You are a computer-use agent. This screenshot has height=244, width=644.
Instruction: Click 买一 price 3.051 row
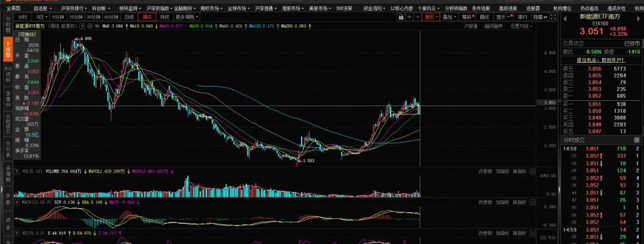tap(601, 104)
